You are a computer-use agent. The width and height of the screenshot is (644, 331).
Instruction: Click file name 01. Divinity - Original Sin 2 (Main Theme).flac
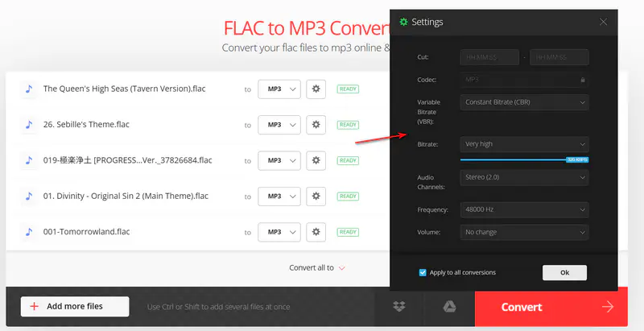(x=126, y=196)
